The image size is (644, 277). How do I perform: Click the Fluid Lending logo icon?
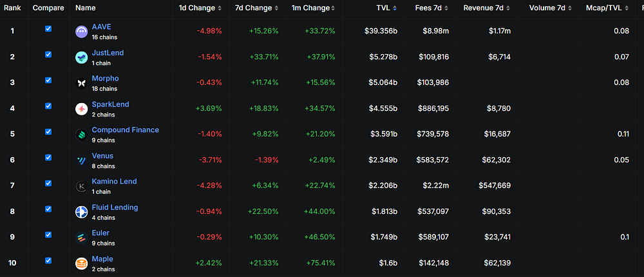click(82, 212)
